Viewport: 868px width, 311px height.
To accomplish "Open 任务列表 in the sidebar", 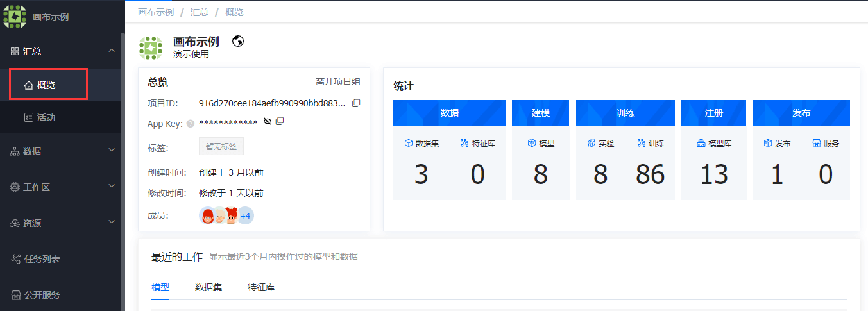I will point(60,259).
